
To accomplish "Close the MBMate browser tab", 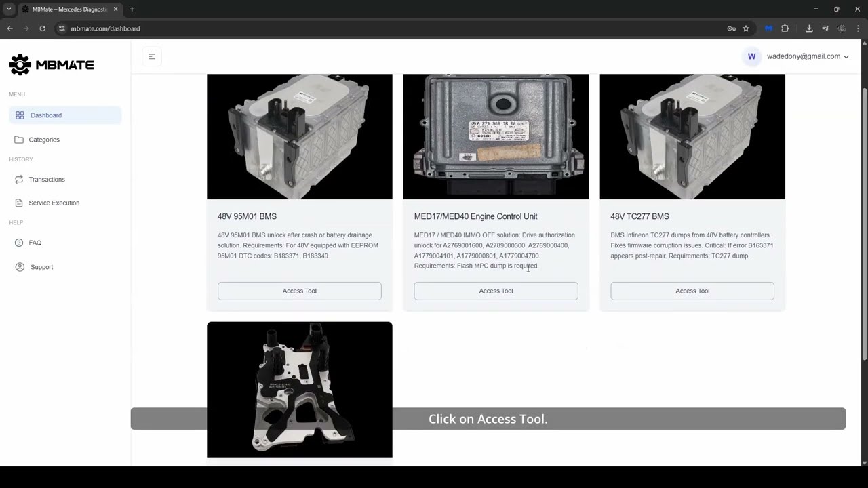I will tap(115, 9).
